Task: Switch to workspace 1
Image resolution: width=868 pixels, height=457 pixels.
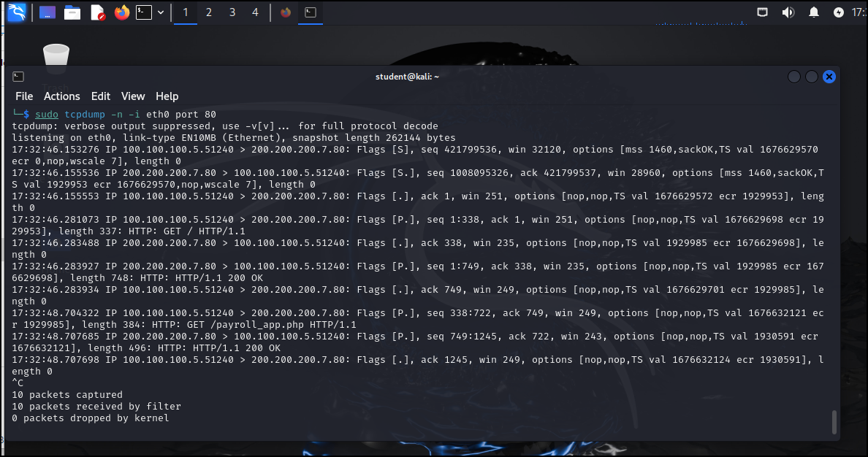Action: [186, 12]
